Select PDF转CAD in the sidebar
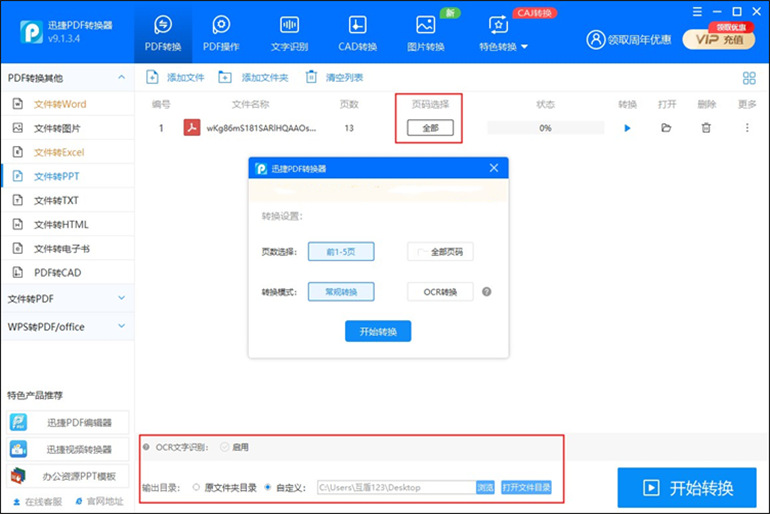Screen dimensions: 770x514 click(x=68, y=272)
